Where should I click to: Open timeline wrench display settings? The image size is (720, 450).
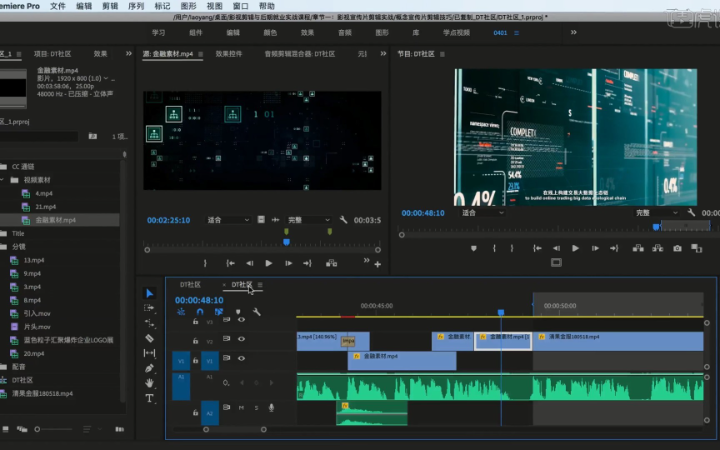256,312
